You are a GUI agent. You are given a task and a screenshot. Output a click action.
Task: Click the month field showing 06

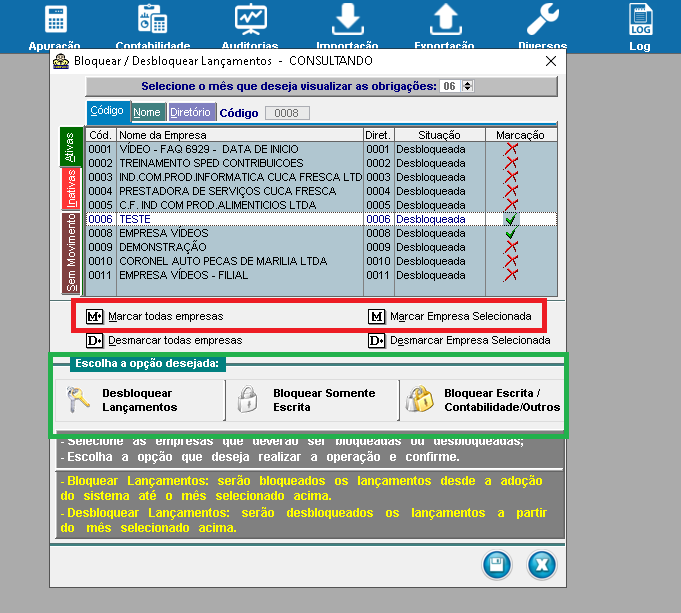[450, 86]
